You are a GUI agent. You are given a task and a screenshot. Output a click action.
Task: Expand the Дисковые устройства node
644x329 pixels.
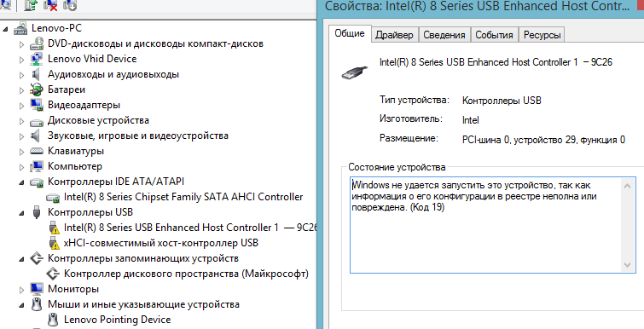[22, 121]
